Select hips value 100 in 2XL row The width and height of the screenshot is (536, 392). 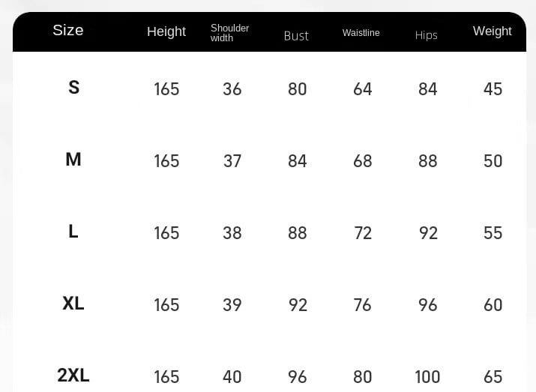tap(427, 377)
